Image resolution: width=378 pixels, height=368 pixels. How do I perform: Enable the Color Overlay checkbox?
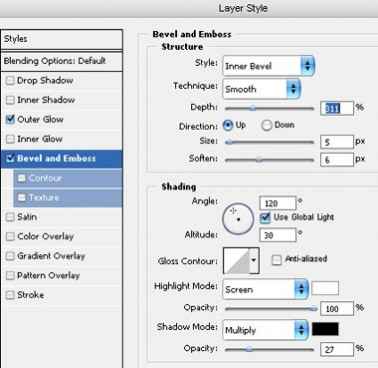coord(10,236)
